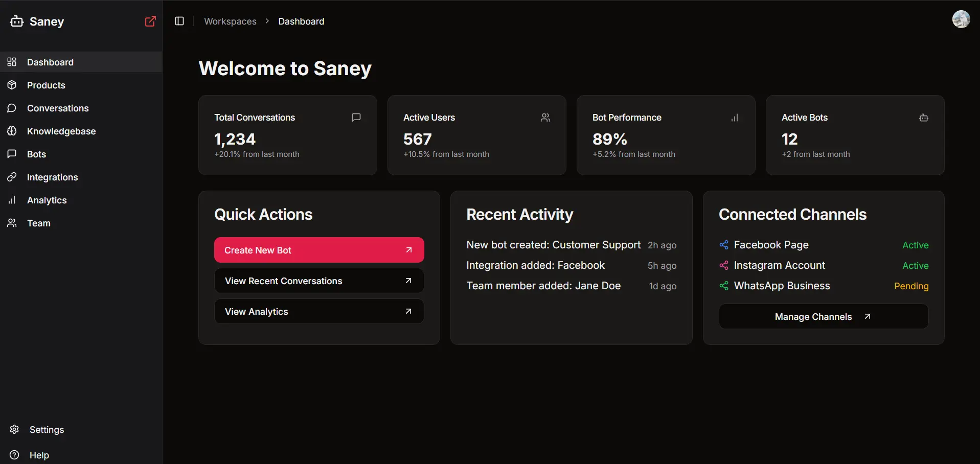This screenshot has width=980, height=464.
Task: Open Products via the cube icon
Action: coord(13,85)
